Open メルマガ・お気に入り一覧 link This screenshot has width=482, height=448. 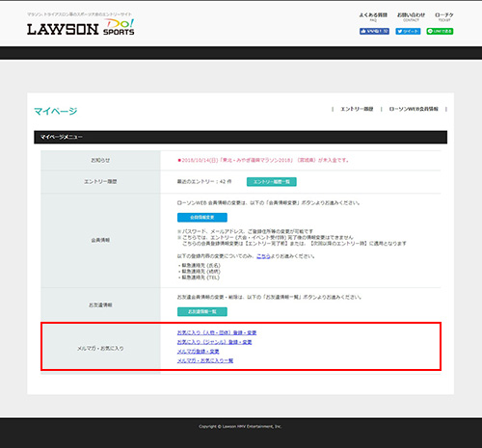(x=205, y=360)
